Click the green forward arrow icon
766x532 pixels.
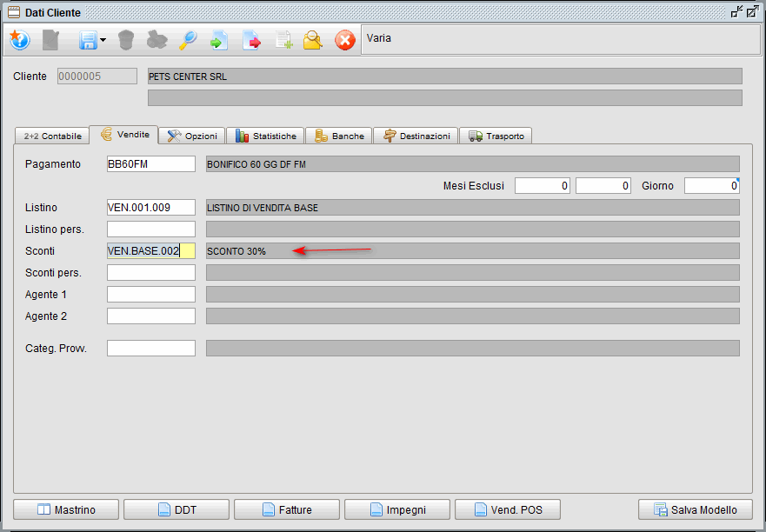pos(219,40)
